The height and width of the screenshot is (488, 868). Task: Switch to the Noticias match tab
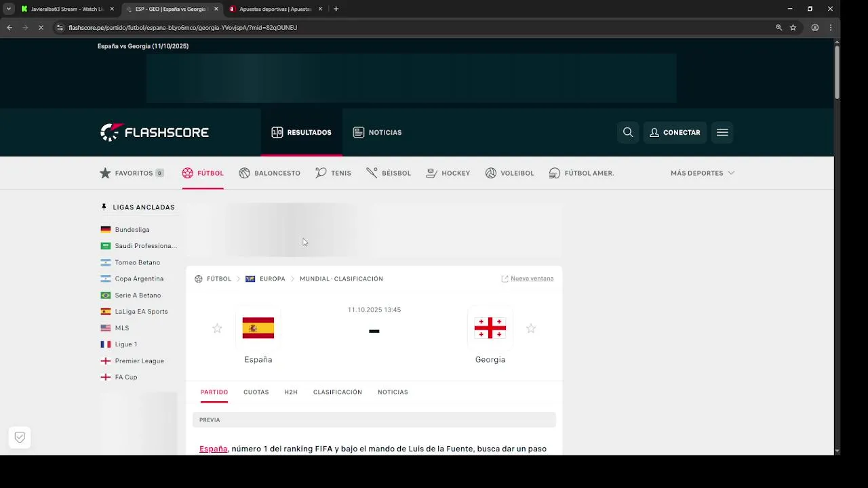click(x=393, y=392)
